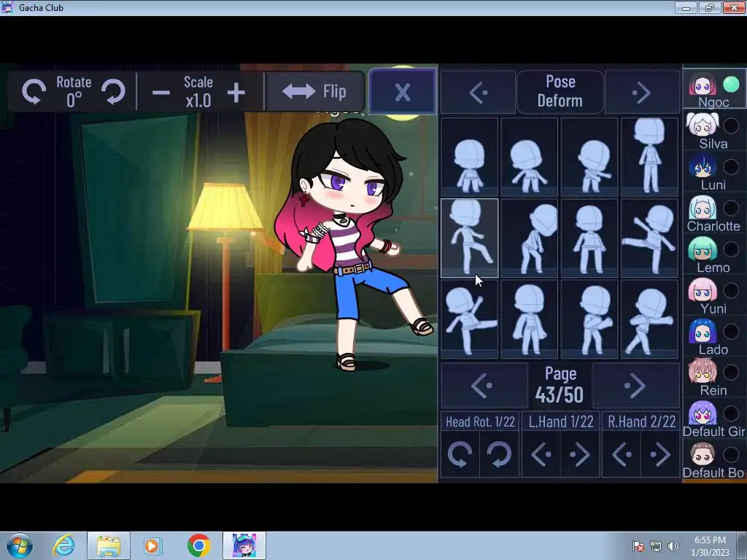This screenshot has height=560, width=747.
Task: Select leaning-back pose in middle row
Action: (x=530, y=238)
